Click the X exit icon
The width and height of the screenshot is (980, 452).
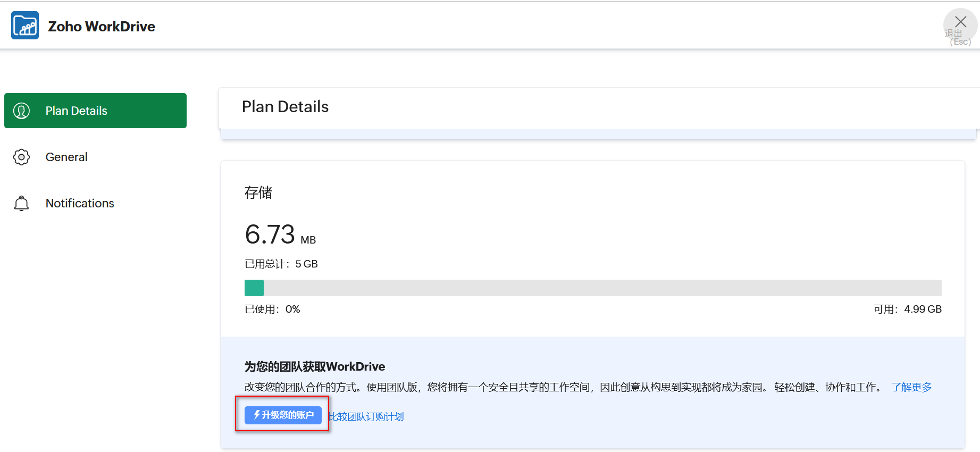pos(960,22)
